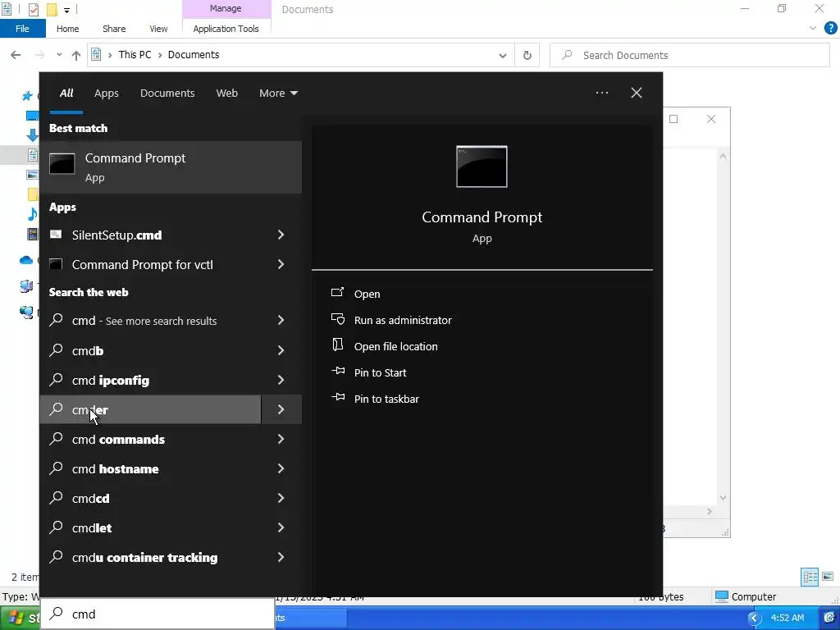Viewport: 840px width, 630px height.
Task: Click the properties checkmark quick access icon
Action: [33, 10]
